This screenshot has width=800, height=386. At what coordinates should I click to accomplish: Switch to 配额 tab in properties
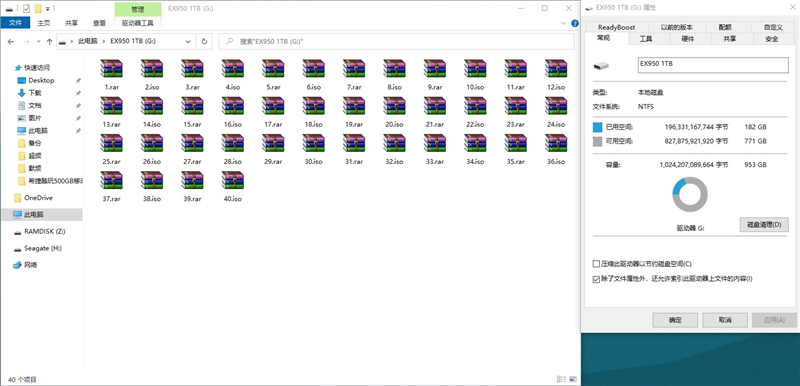725,27
